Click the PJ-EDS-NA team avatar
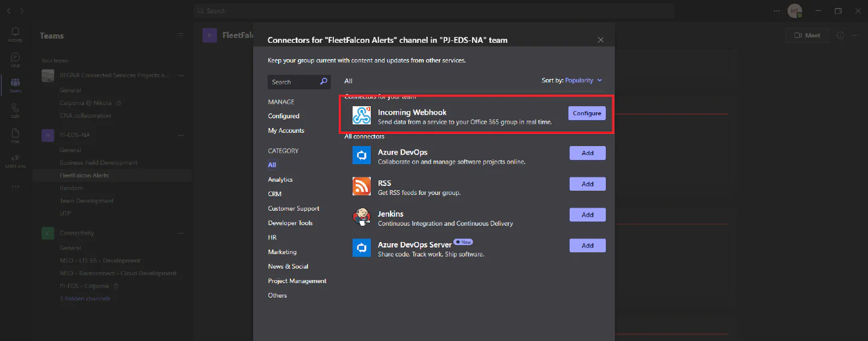This screenshot has width=868, height=341. 48,135
